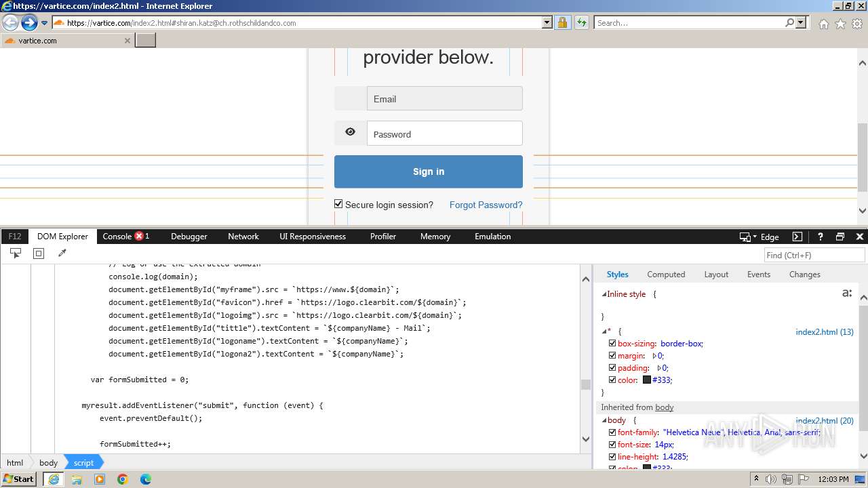Collapse the * selector rule
Screen dimensions: 868x488
[604, 331]
